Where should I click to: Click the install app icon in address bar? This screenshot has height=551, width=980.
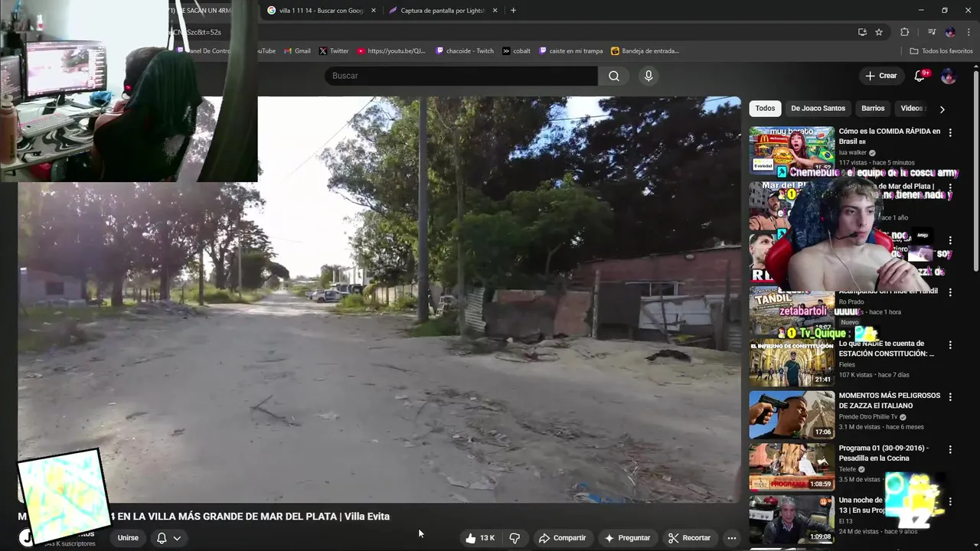(x=862, y=32)
